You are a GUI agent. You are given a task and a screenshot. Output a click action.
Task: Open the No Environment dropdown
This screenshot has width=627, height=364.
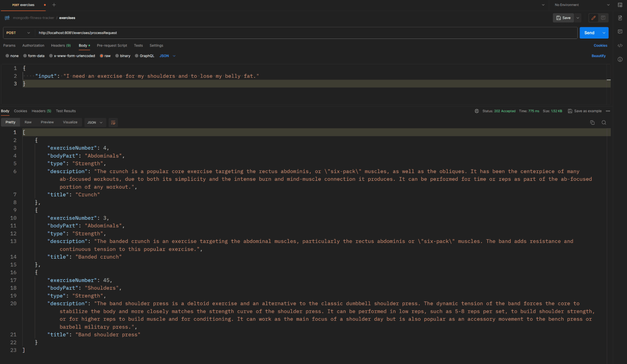pyautogui.click(x=582, y=5)
